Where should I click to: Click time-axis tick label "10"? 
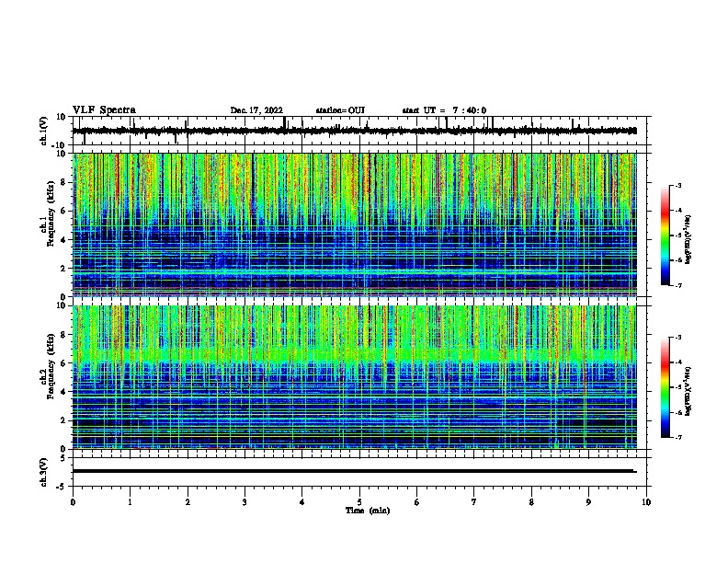646,502
